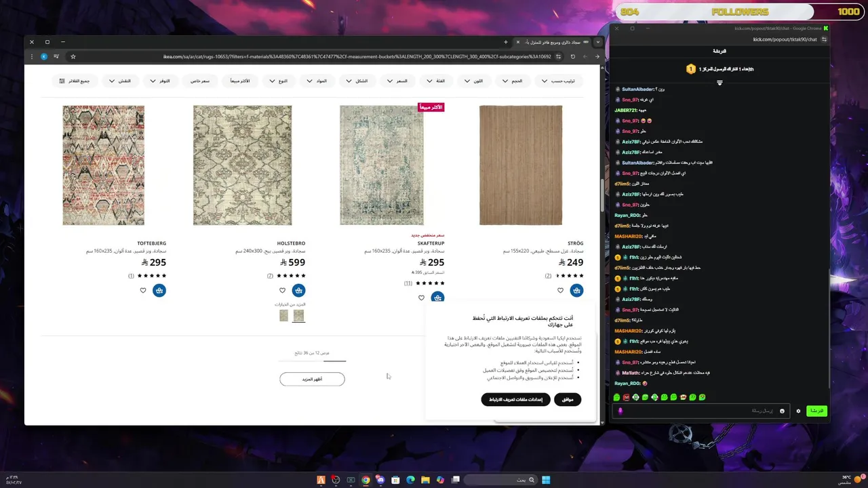Open File Explorer from the taskbar
The width and height of the screenshot is (868, 488).
[425, 480]
